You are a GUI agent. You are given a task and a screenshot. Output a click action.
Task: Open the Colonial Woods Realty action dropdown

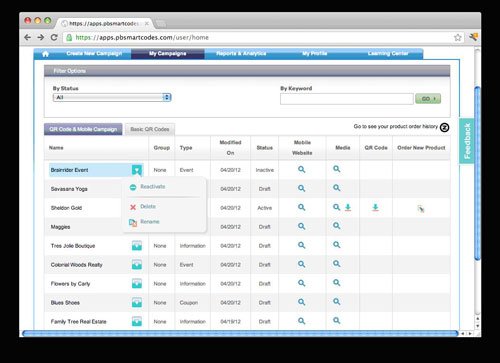(x=137, y=265)
